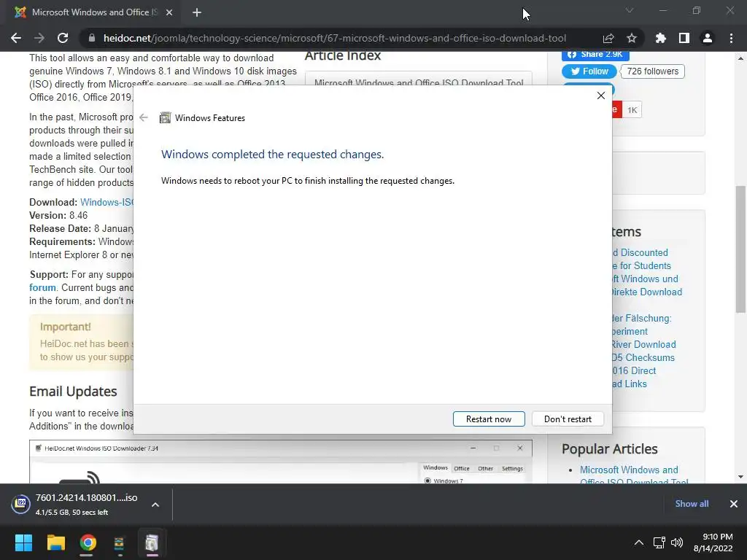
Task: Click the Chrome back navigation arrow
Action: (16, 38)
